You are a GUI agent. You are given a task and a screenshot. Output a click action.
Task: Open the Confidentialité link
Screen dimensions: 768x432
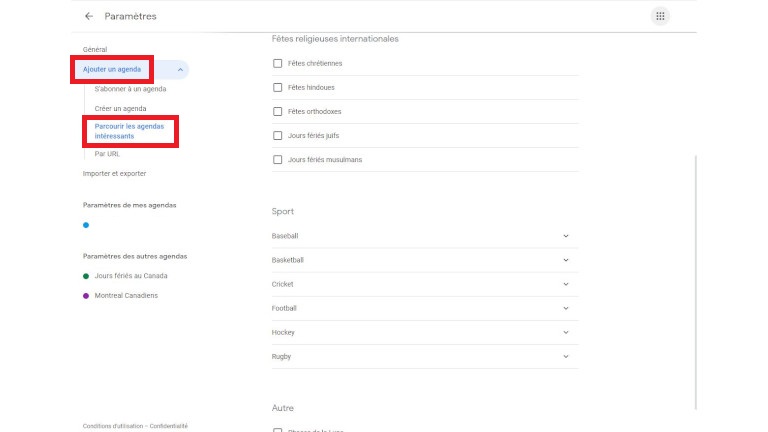pos(168,426)
